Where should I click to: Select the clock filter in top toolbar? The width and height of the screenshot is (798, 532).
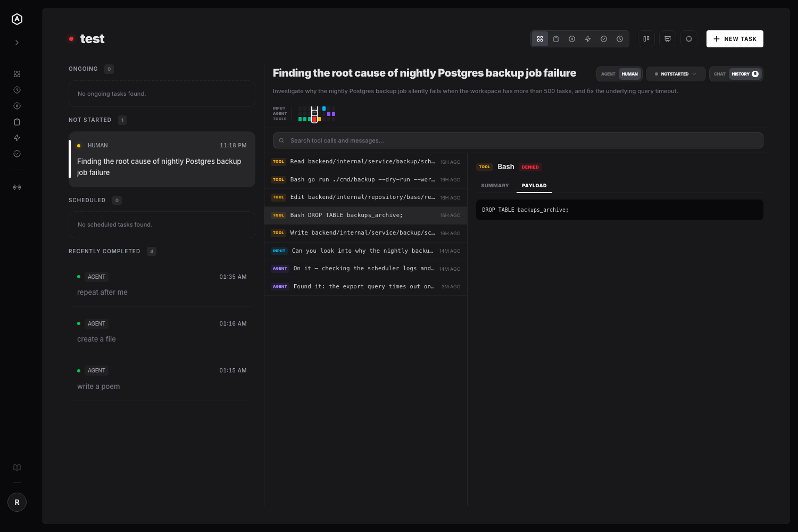tap(620, 39)
